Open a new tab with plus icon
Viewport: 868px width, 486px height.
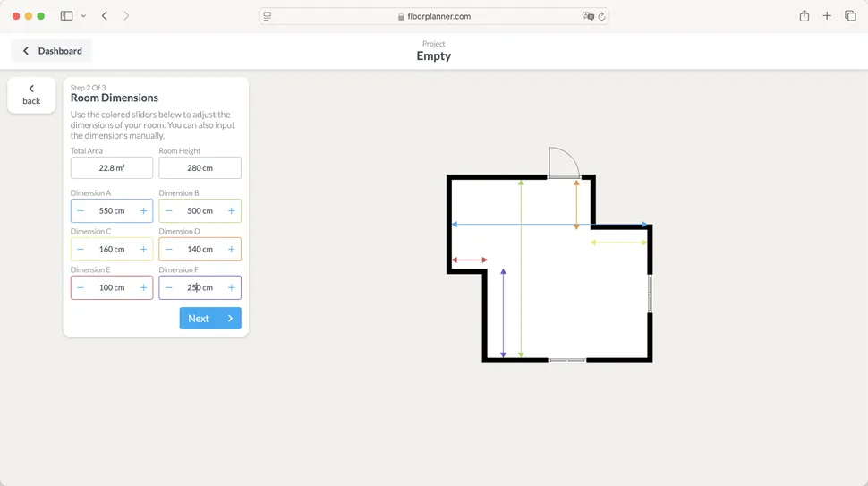[x=827, y=16]
